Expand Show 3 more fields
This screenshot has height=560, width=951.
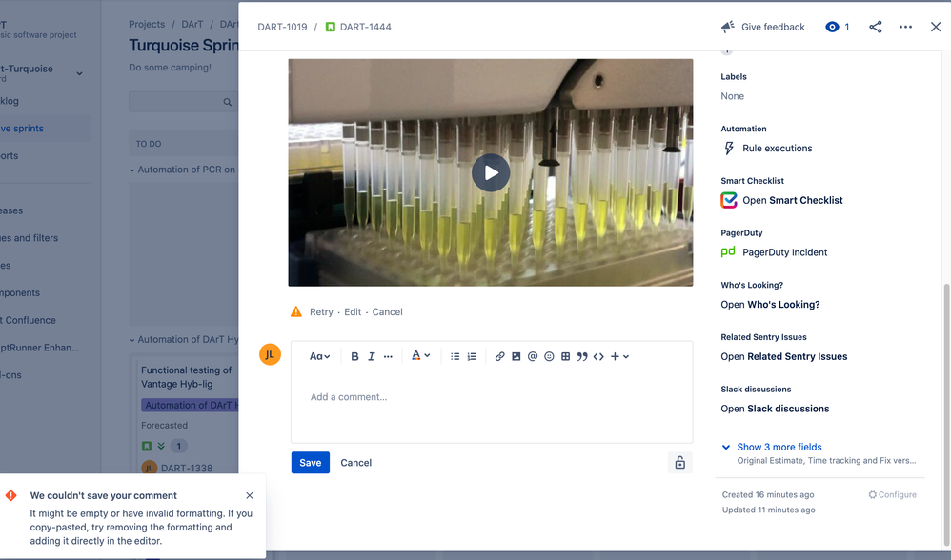click(779, 447)
